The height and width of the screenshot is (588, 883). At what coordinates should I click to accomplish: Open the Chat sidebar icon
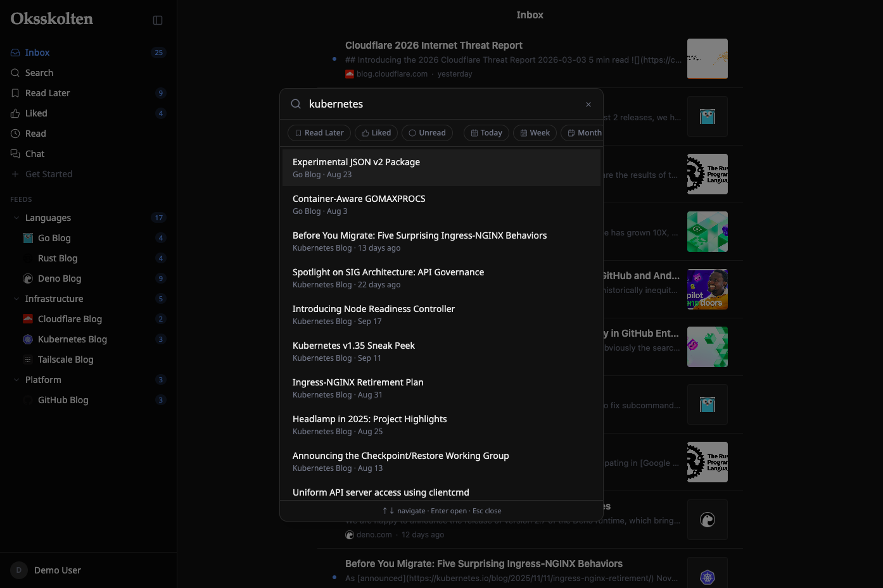coord(15,154)
